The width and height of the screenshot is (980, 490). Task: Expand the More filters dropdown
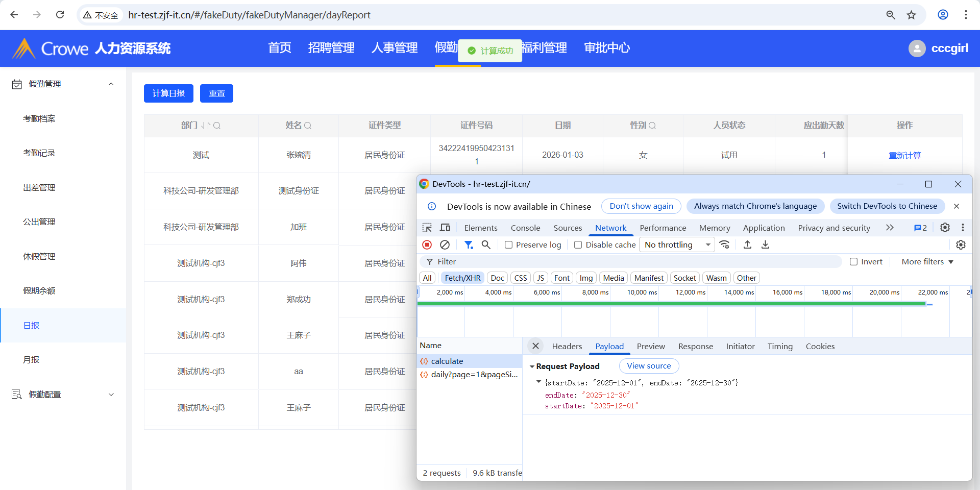[927, 262]
